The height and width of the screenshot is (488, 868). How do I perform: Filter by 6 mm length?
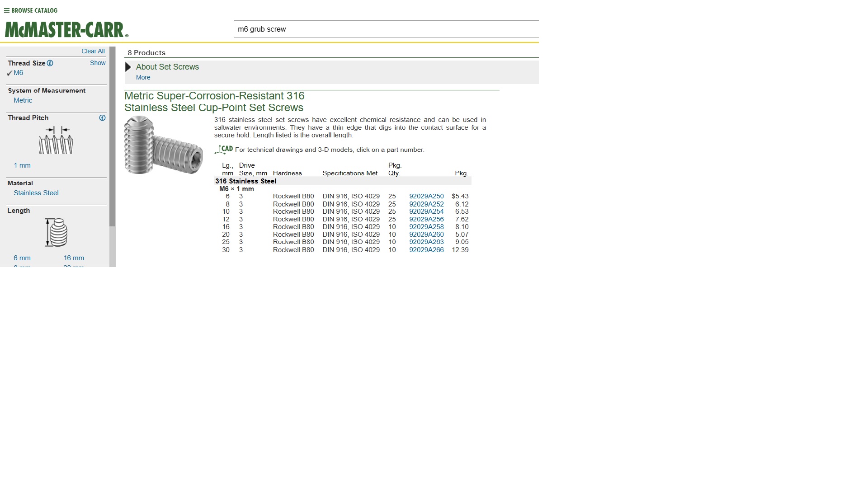pyautogui.click(x=22, y=258)
